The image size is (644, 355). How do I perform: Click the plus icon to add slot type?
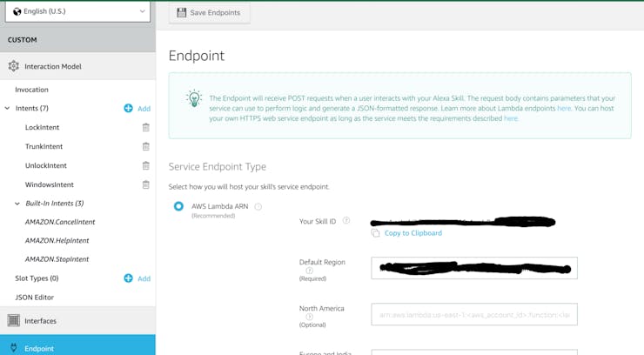coord(128,278)
